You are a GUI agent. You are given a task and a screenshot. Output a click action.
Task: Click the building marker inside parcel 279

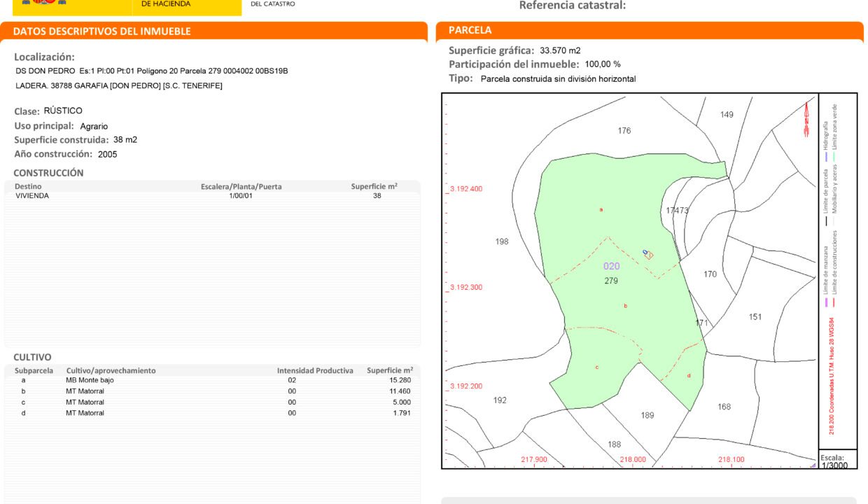coord(648,254)
